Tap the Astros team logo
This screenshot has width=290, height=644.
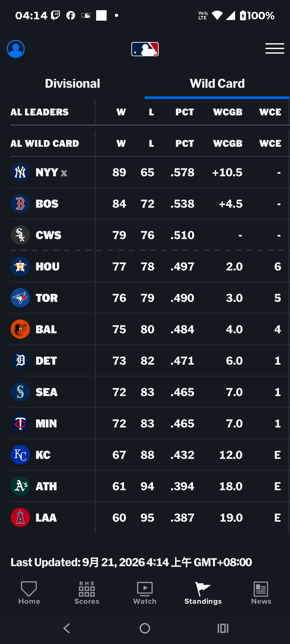coord(20,266)
